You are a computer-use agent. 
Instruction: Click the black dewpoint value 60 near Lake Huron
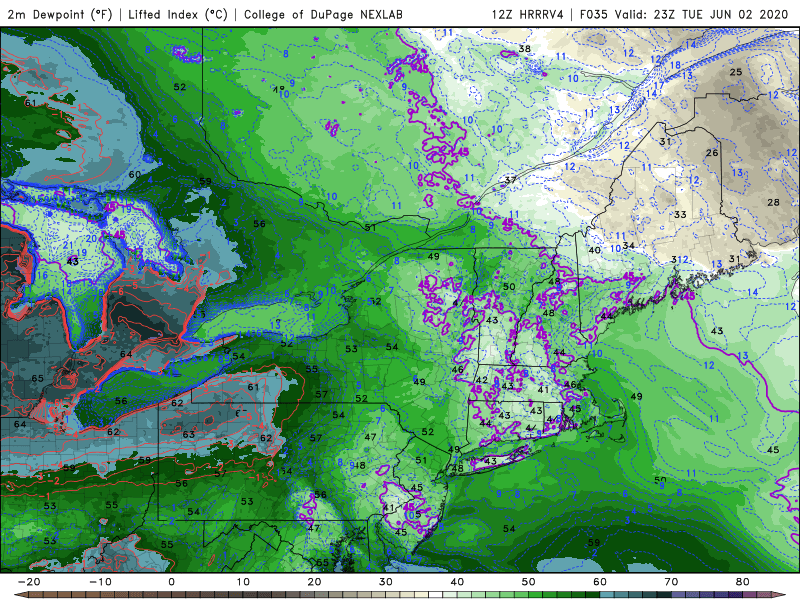click(135, 174)
